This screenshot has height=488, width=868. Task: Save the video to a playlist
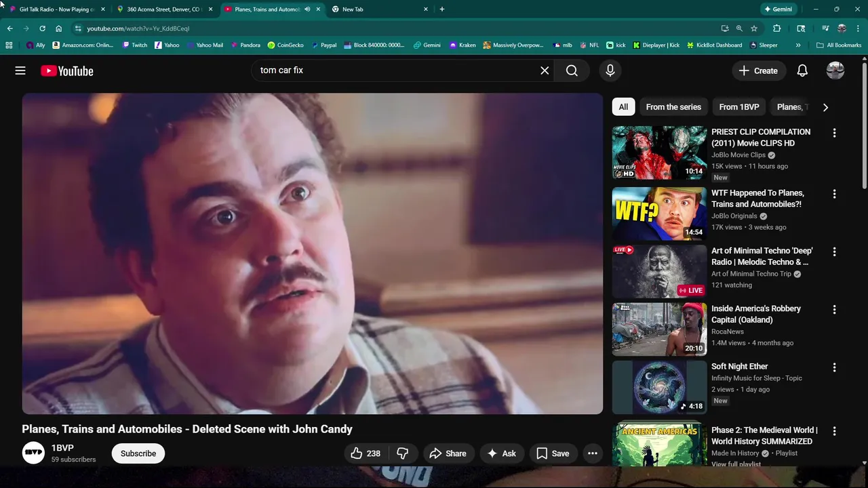click(553, 453)
